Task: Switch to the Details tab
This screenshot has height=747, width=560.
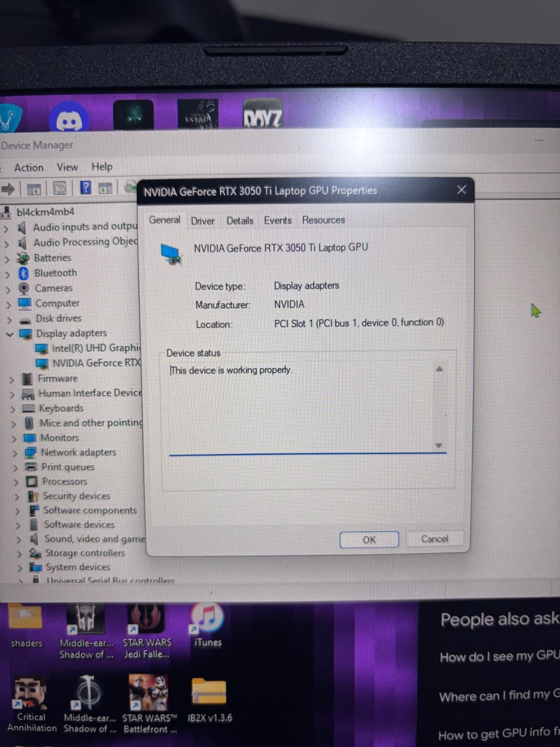Action: click(240, 220)
